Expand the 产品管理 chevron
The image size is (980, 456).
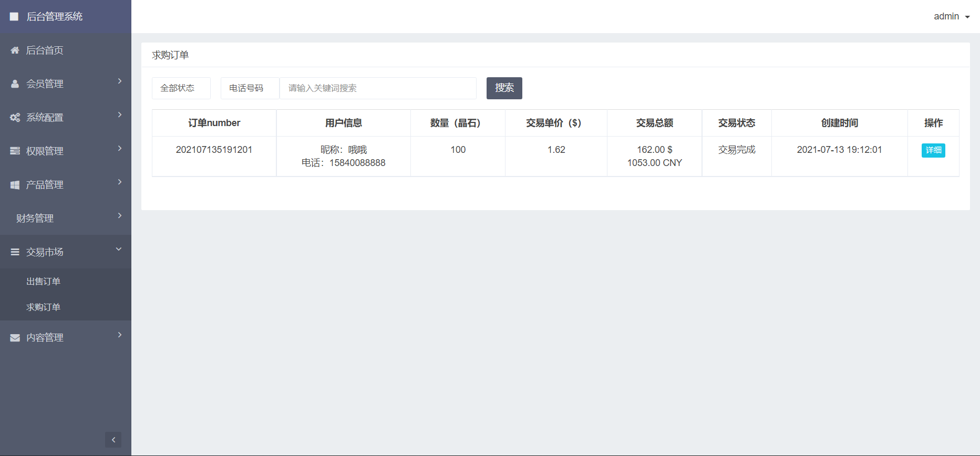(120, 182)
